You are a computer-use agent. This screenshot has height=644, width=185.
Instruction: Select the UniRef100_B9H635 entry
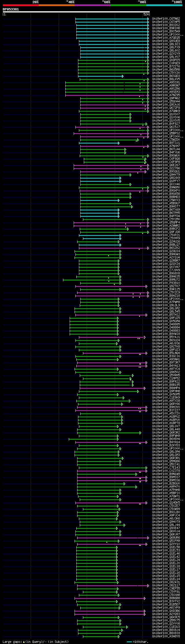(166, 277)
